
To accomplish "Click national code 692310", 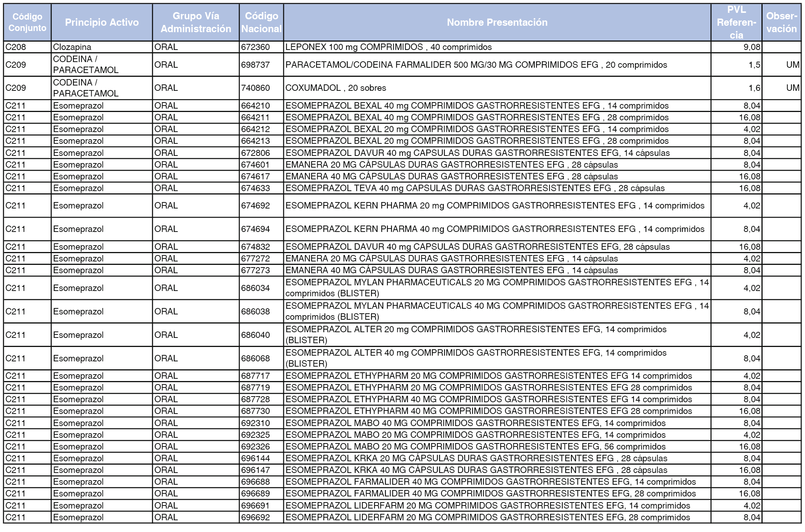I will tap(261, 423).
